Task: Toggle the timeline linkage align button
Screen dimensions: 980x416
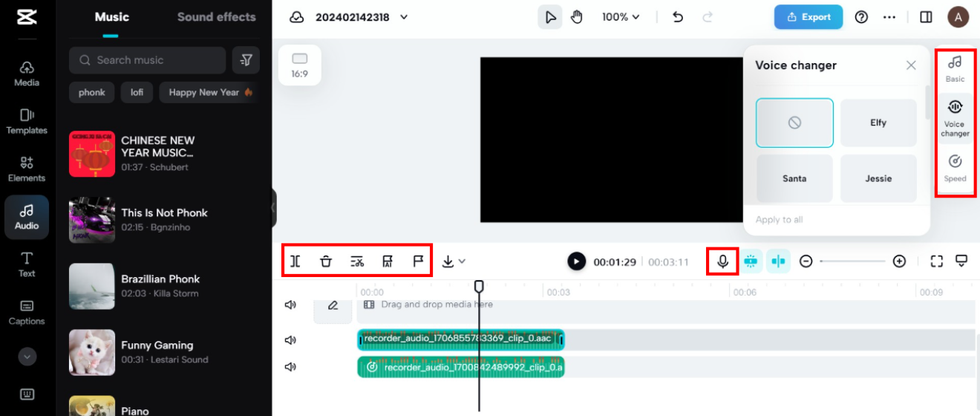Action: 779,261
